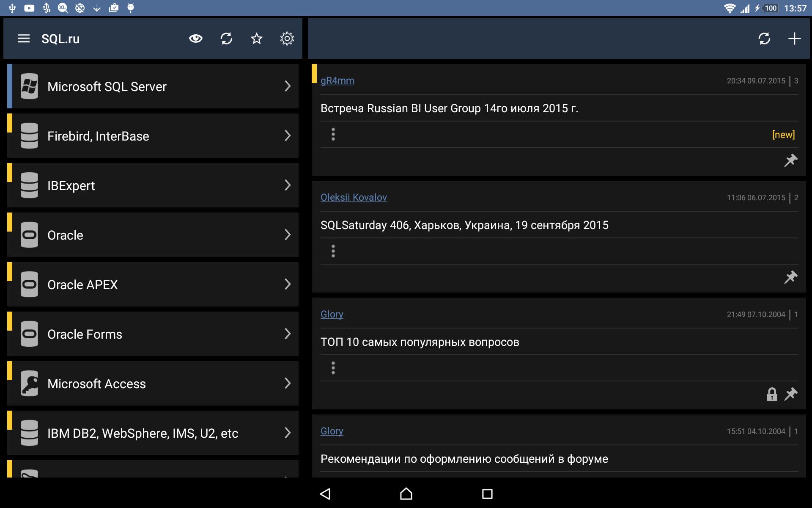Click the Oleksii Kovalov author link
The width and height of the screenshot is (812, 508).
coord(353,197)
